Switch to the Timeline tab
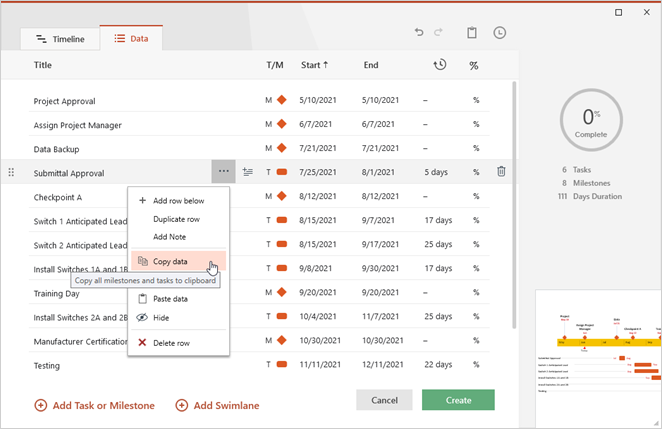Viewport: 662px width, 429px height. pyautogui.click(x=60, y=39)
